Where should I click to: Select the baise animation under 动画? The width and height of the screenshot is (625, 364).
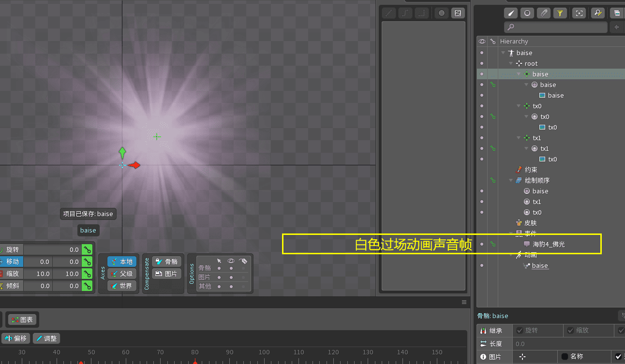click(x=540, y=266)
